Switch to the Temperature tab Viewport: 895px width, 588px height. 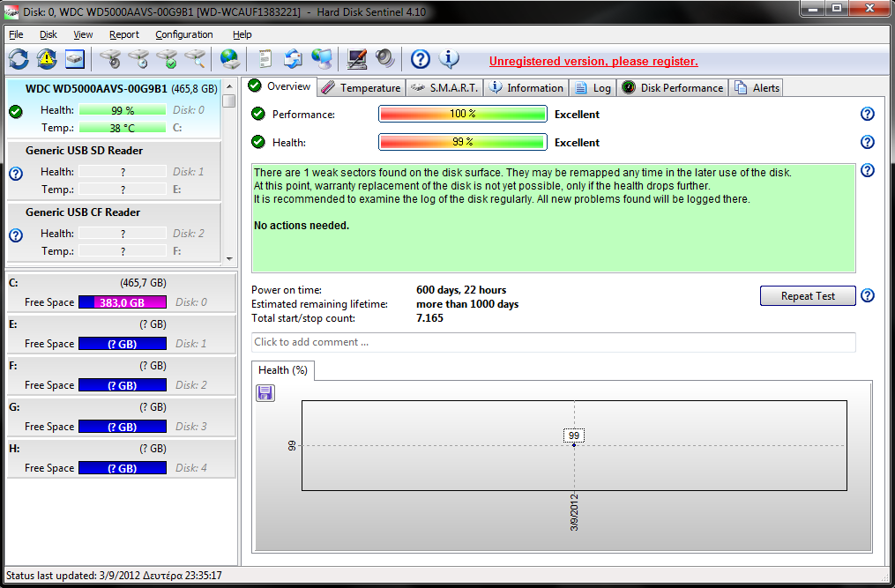(x=362, y=88)
